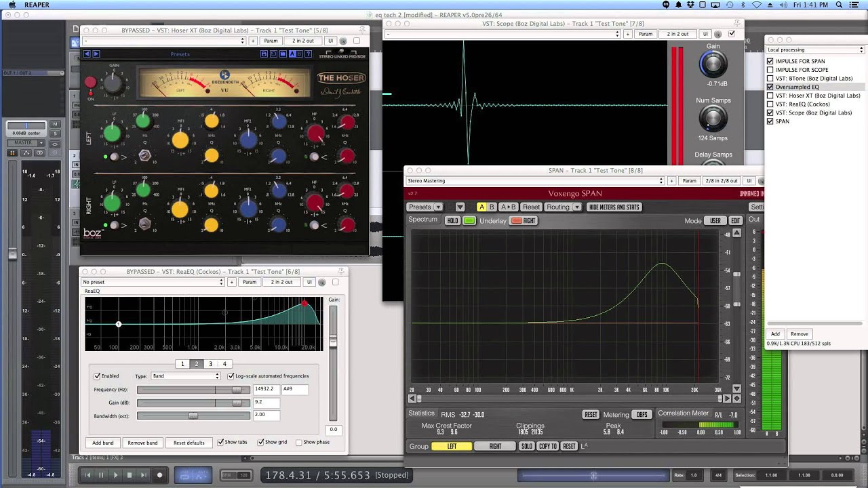The width and height of the screenshot is (868, 488).
Task: Open the Apple menu
Action: point(12,5)
